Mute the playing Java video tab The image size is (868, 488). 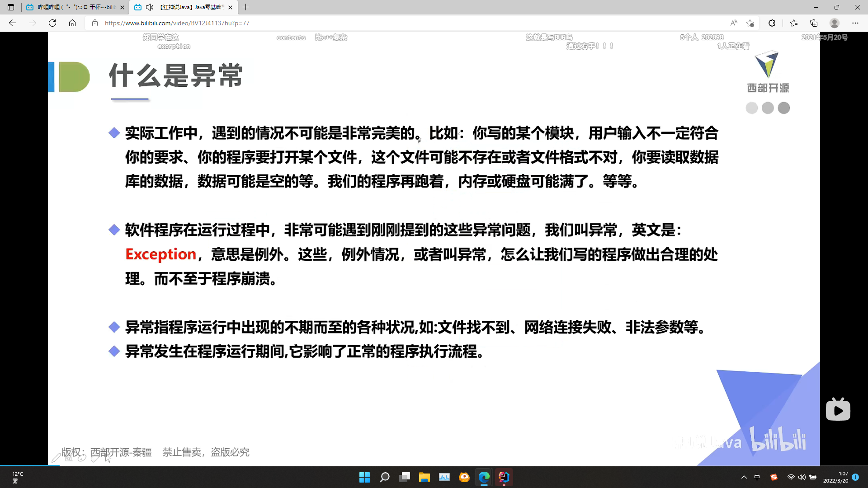[x=150, y=7]
